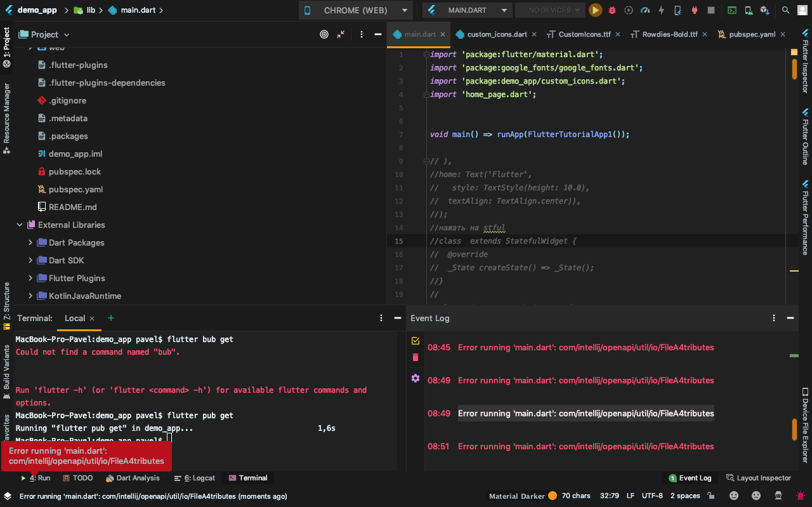Image resolution: width=812 pixels, height=507 pixels.
Task: Start debugging with the red bug icon
Action: click(612, 10)
